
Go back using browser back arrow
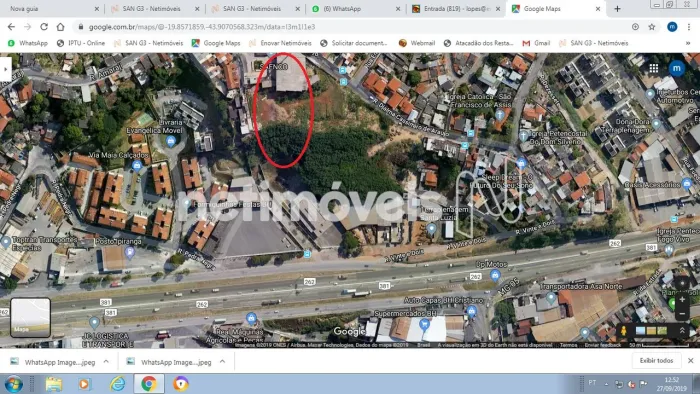[11, 27]
